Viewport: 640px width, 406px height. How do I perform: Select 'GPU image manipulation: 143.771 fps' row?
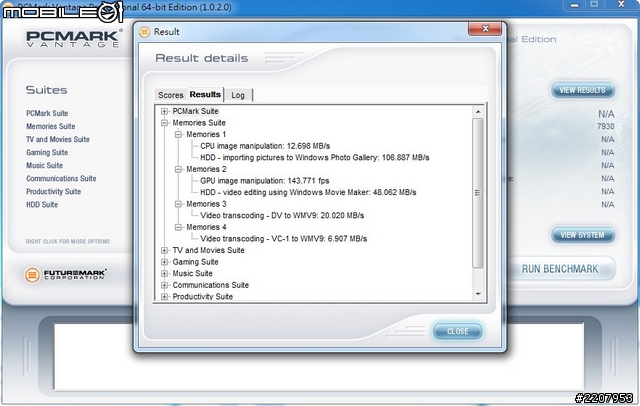pos(264,181)
